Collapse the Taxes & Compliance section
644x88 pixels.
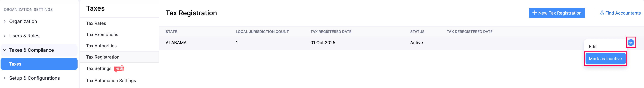5,50
